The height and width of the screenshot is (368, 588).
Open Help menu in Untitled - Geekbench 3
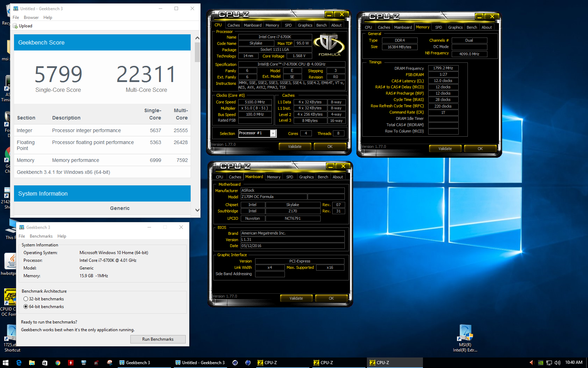pyautogui.click(x=48, y=18)
